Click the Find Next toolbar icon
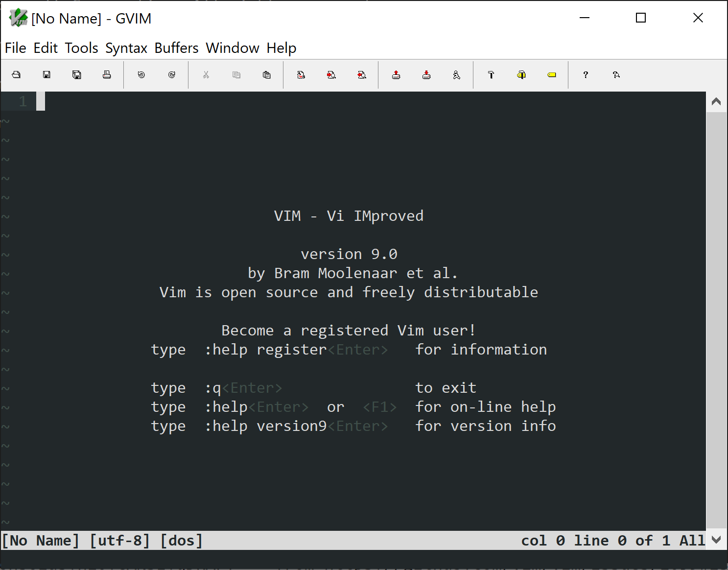728x570 pixels. (x=331, y=75)
